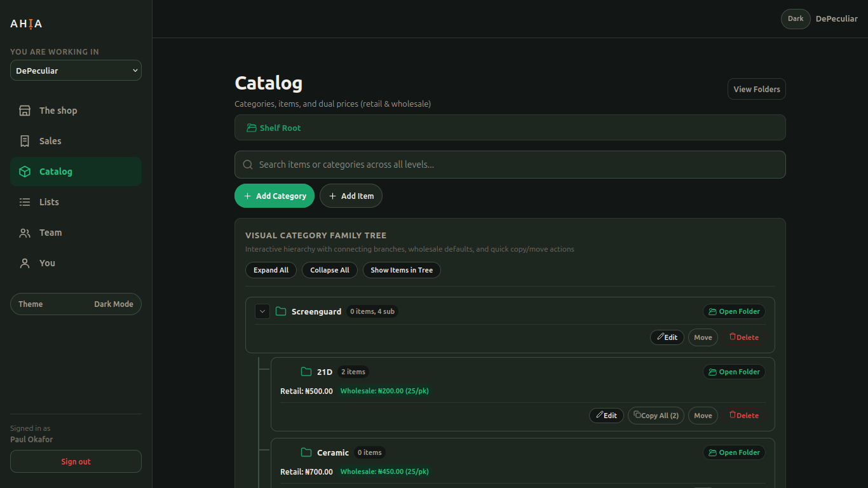
Task: Delete the 21D category
Action: coord(743,416)
